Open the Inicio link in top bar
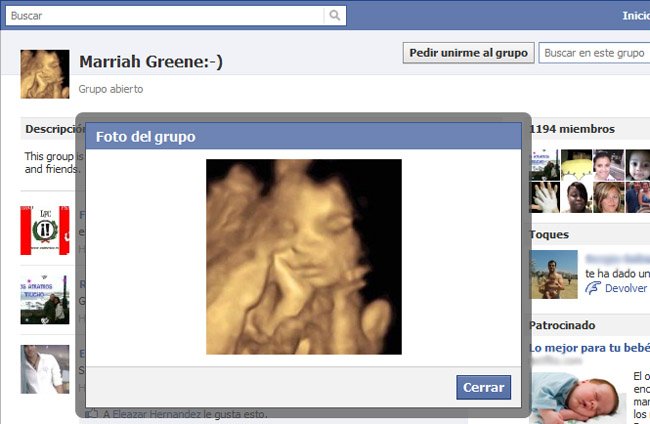 pyautogui.click(x=636, y=16)
